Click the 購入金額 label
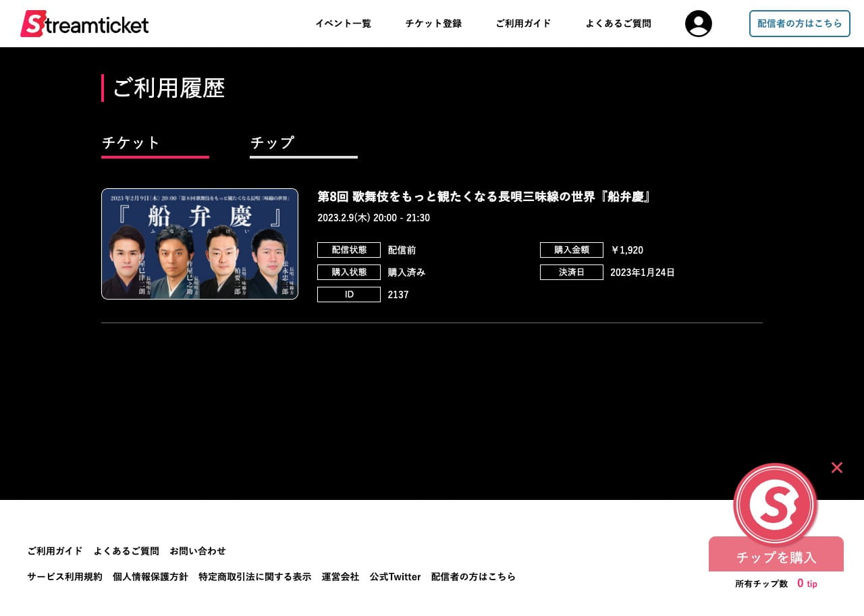 pyautogui.click(x=572, y=250)
